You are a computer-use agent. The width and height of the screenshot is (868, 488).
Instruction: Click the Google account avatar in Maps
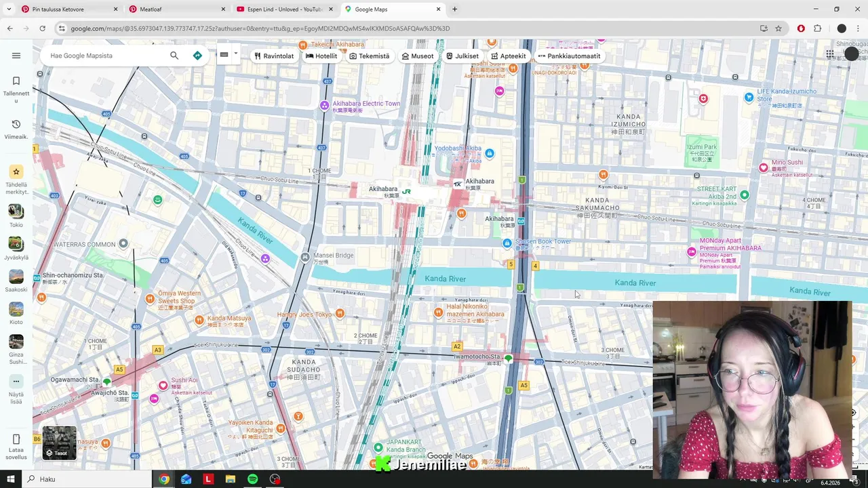pyautogui.click(x=851, y=55)
